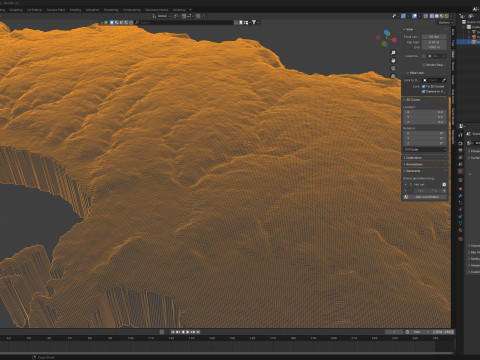Jump to timeline start frame button
This screenshot has height=360, width=480.
pos(173,332)
